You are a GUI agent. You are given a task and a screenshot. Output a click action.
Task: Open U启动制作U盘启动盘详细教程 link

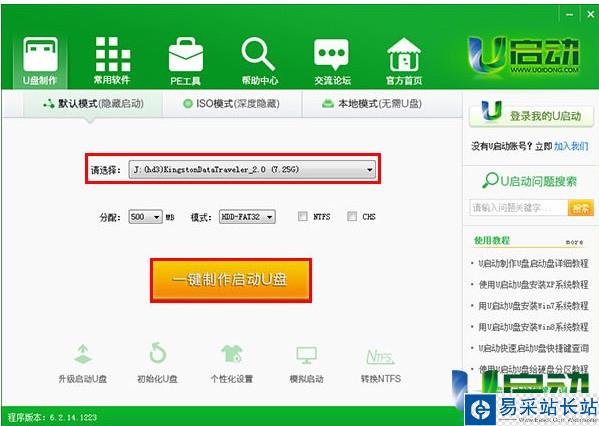coord(533,263)
